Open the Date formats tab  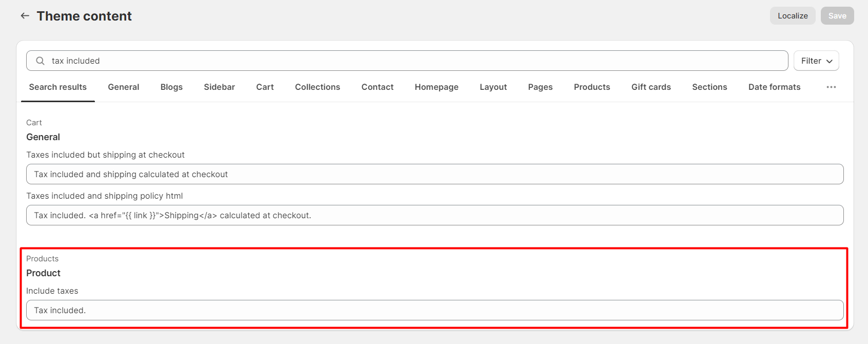[774, 87]
